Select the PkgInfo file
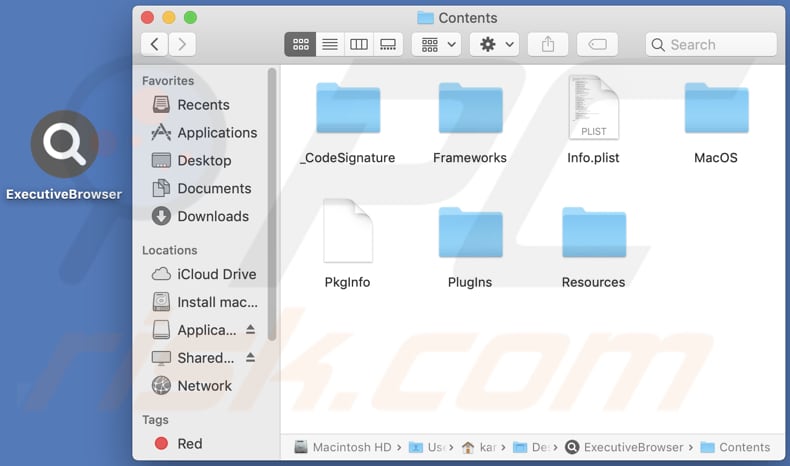 (348, 244)
